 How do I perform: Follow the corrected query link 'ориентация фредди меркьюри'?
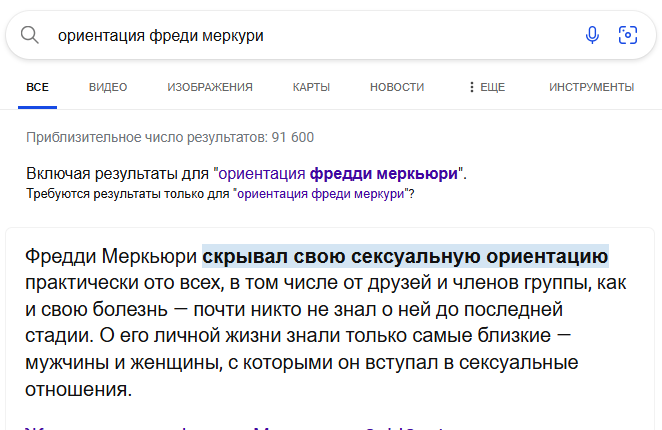pos(338,173)
